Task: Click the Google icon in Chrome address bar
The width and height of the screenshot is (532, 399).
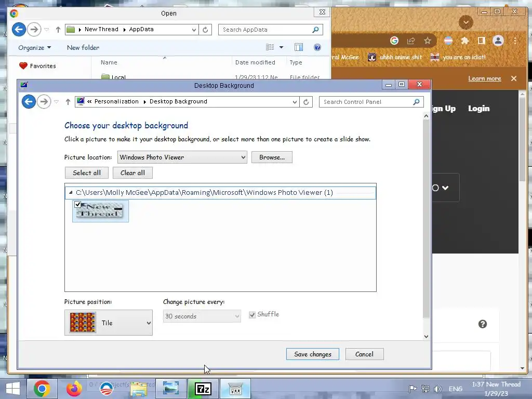Action: pyautogui.click(x=394, y=41)
